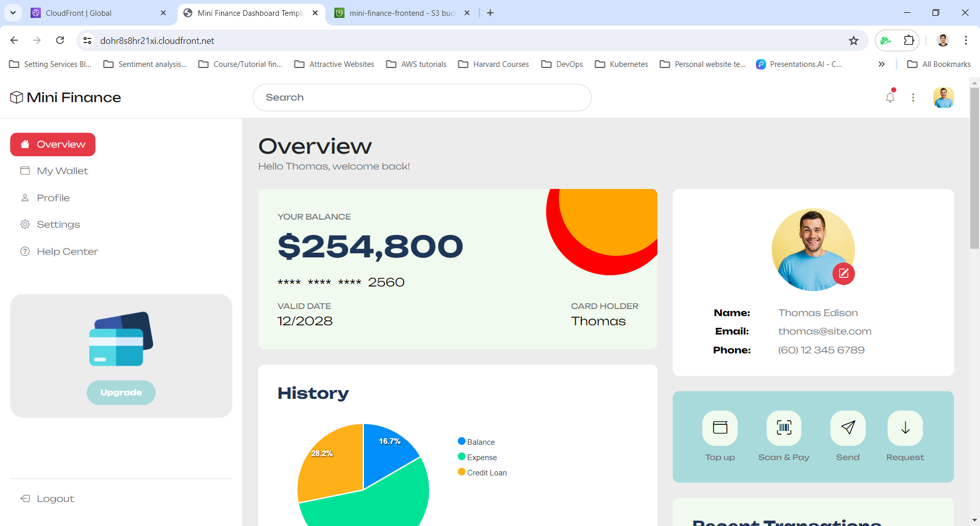Click the Mini Finance logo
This screenshot has height=526, width=980.
pos(66,98)
